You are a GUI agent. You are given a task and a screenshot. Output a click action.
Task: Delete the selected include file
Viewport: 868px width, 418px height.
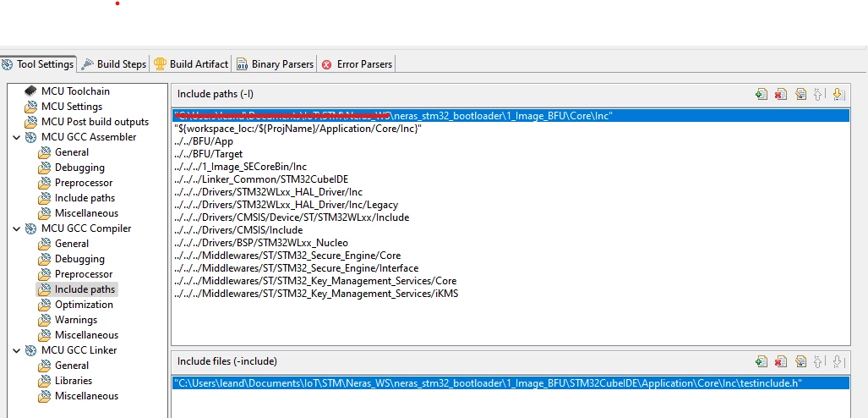tap(781, 361)
